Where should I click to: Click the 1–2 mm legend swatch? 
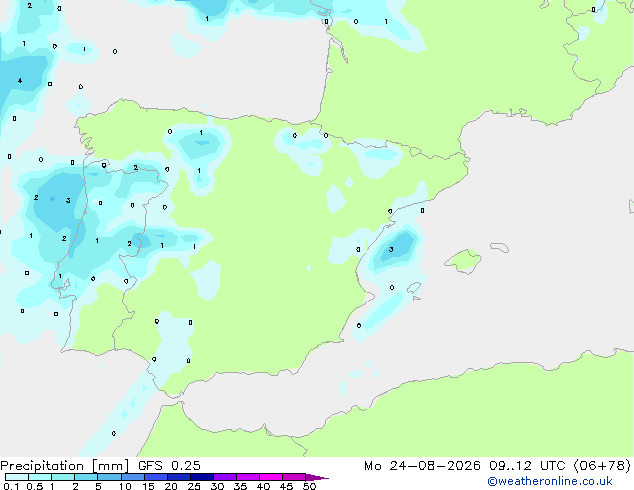[x=63, y=477]
